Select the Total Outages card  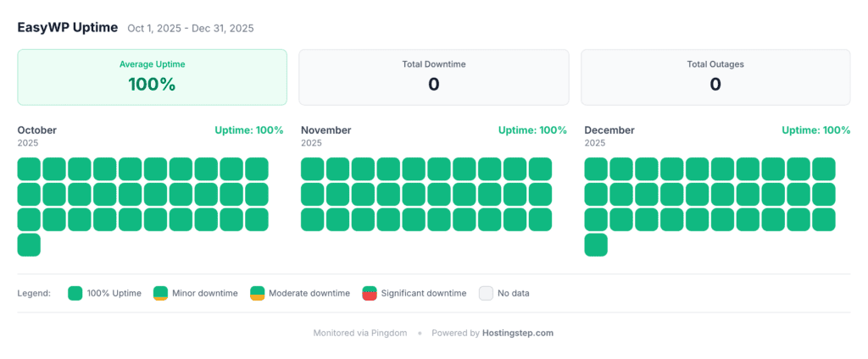coord(715,77)
